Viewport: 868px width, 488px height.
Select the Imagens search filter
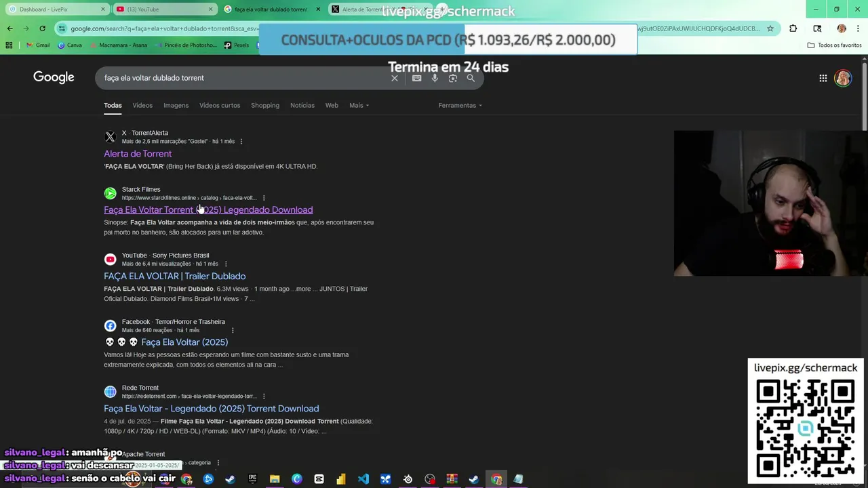pyautogui.click(x=176, y=105)
